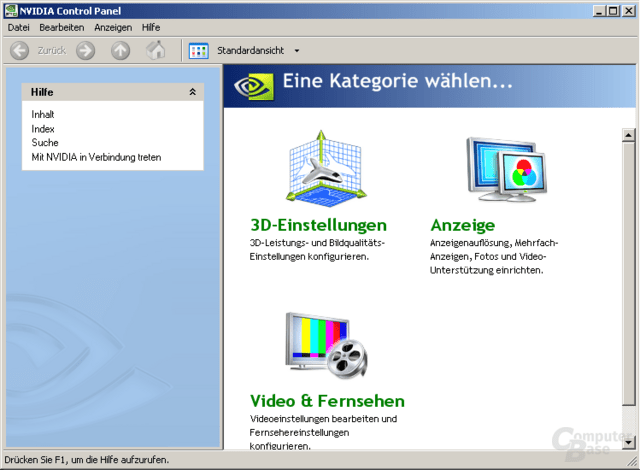
Task: Click Mit NVIDIA in Verbindung treten
Action: (x=96, y=157)
